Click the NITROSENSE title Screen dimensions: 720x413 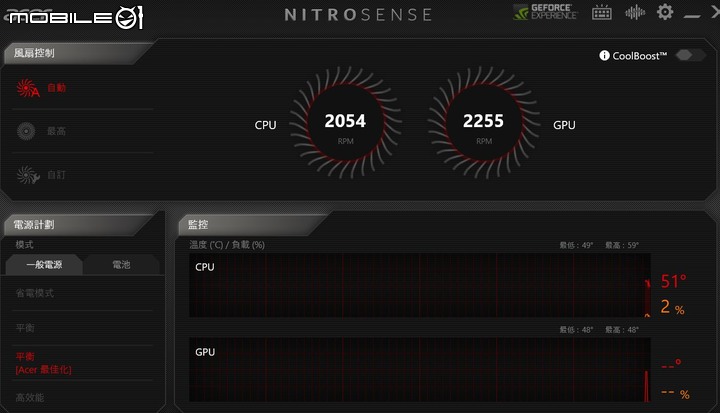(x=358, y=15)
